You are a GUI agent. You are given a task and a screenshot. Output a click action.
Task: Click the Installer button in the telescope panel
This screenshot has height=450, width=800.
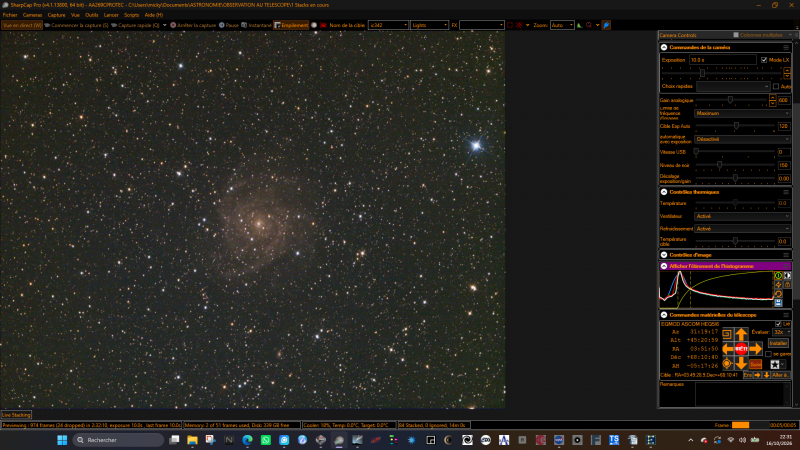778,343
